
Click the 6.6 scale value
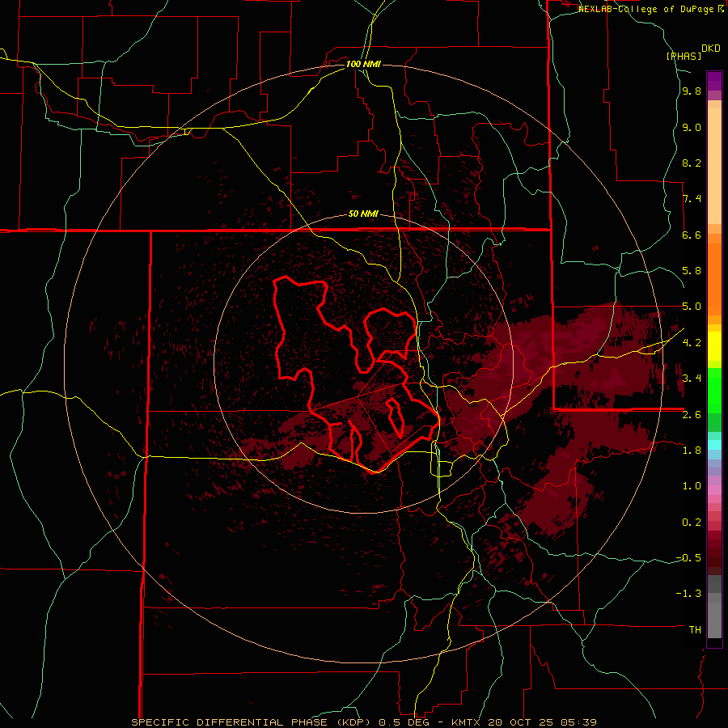[x=692, y=235]
